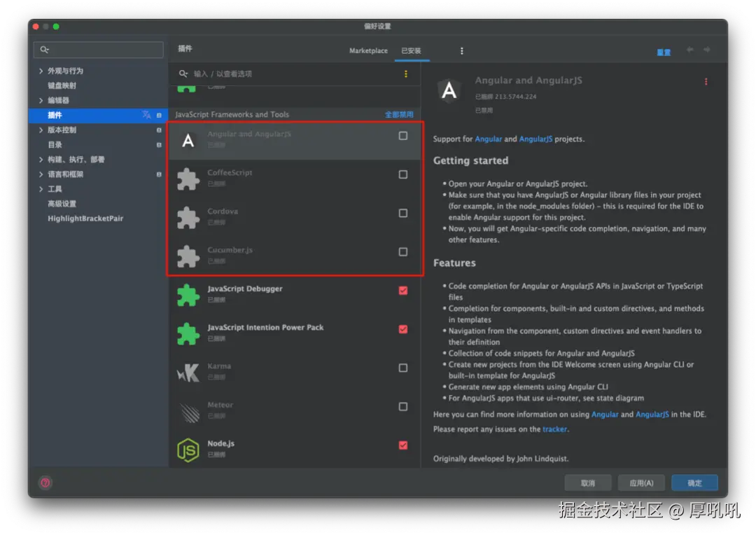Click the back arrow in top right
This screenshot has width=756, height=535.
coord(690,50)
